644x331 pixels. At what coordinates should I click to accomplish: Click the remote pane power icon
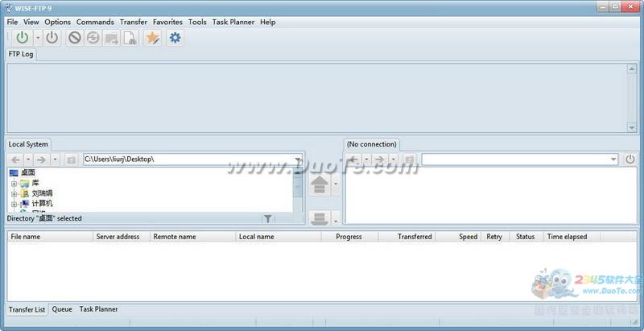click(630, 159)
